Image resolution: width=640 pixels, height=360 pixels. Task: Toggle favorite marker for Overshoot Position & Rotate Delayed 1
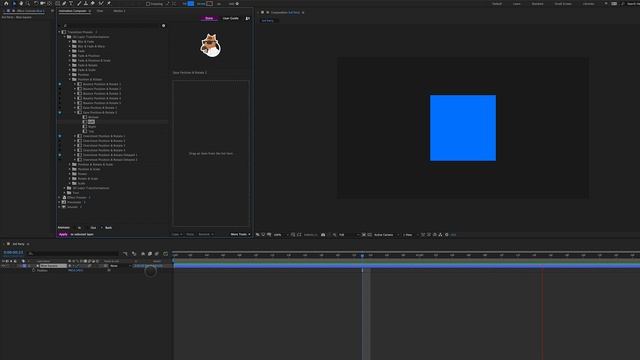pyautogui.click(x=60, y=155)
